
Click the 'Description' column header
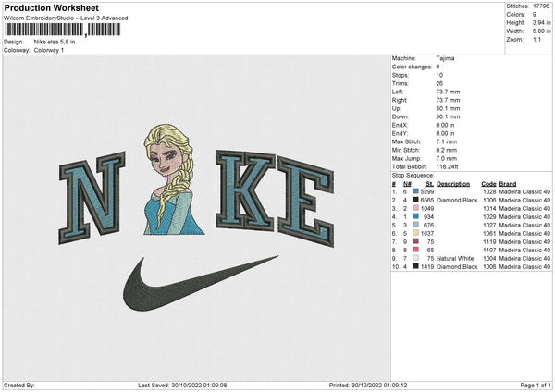click(x=453, y=184)
